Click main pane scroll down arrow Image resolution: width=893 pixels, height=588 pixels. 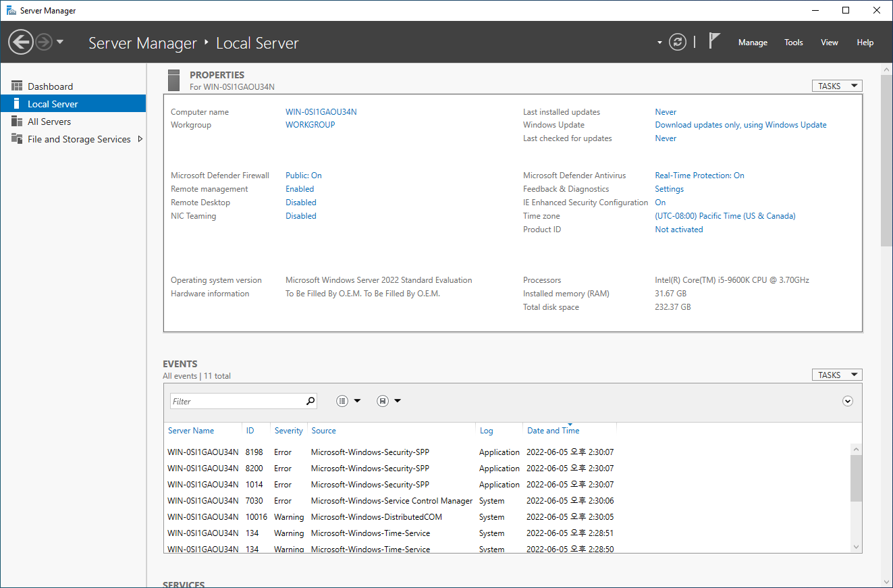pyautogui.click(x=887, y=581)
